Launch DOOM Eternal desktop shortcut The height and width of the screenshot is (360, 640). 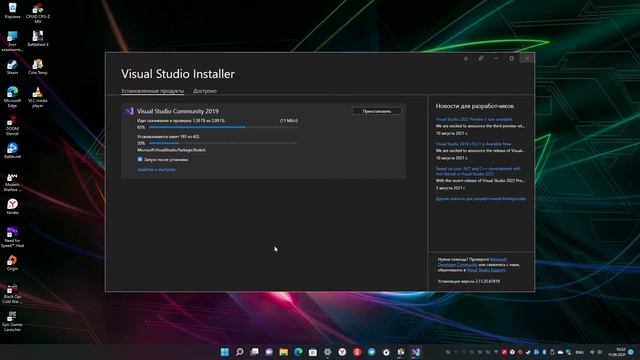(12, 125)
